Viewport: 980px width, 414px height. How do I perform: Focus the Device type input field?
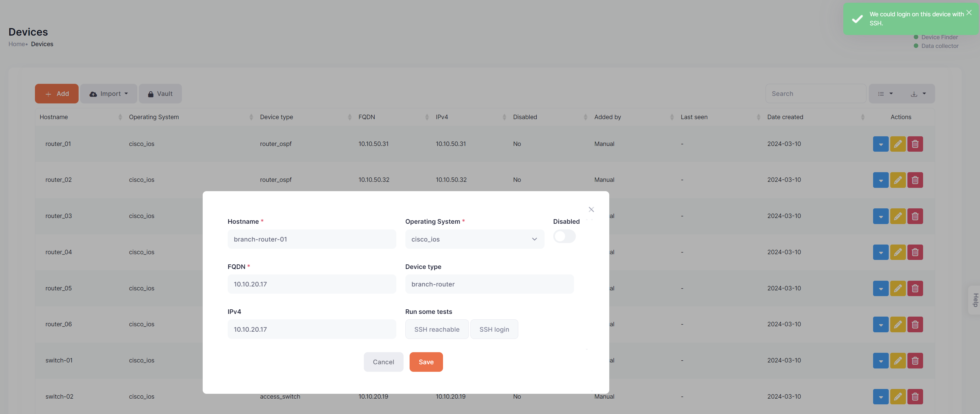coord(489,284)
